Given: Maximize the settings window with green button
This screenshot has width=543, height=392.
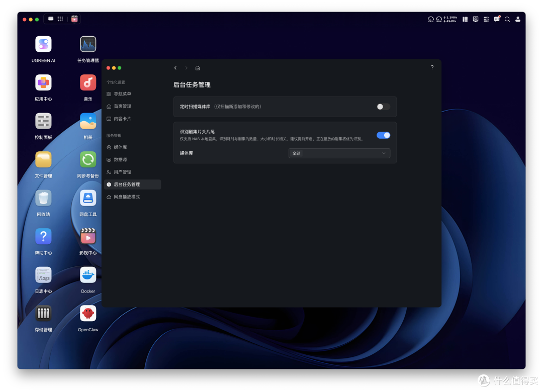Looking at the screenshot, I should (x=120, y=68).
